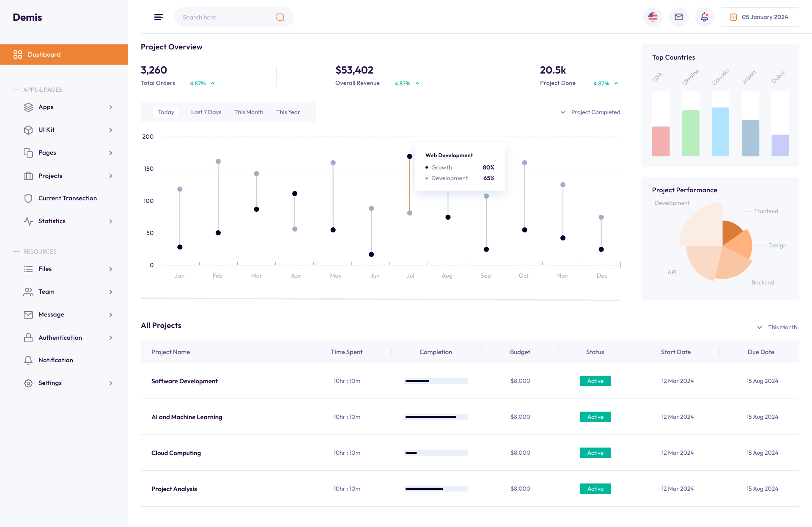The image size is (812, 527).
Task: Click the Statistics waveform icon
Action: tap(28, 221)
